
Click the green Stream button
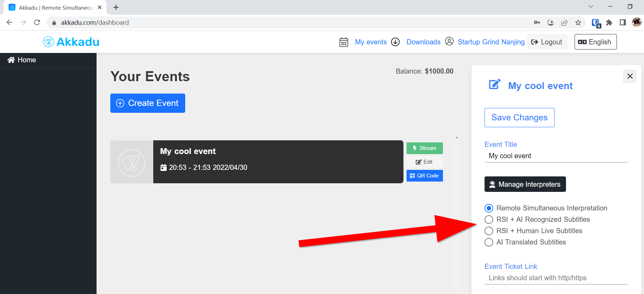pyautogui.click(x=425, y=148)
